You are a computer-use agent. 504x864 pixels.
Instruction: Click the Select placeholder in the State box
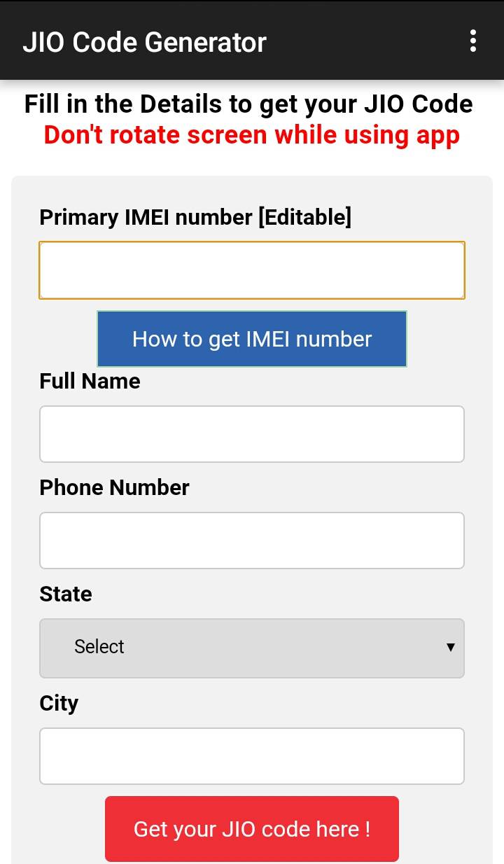point(99,646)
